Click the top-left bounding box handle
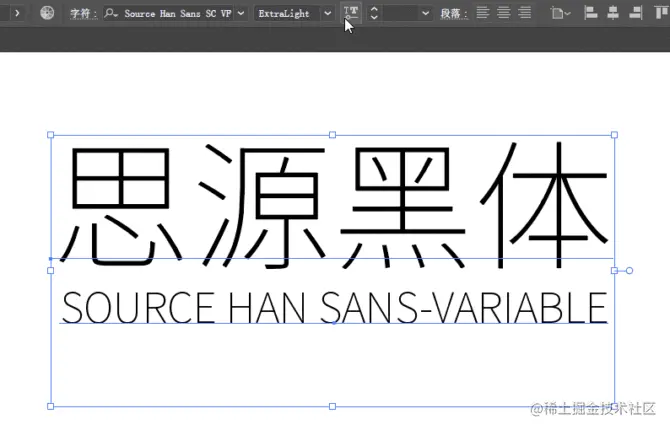This screenshot has height=430, width=670. [50, 135]
